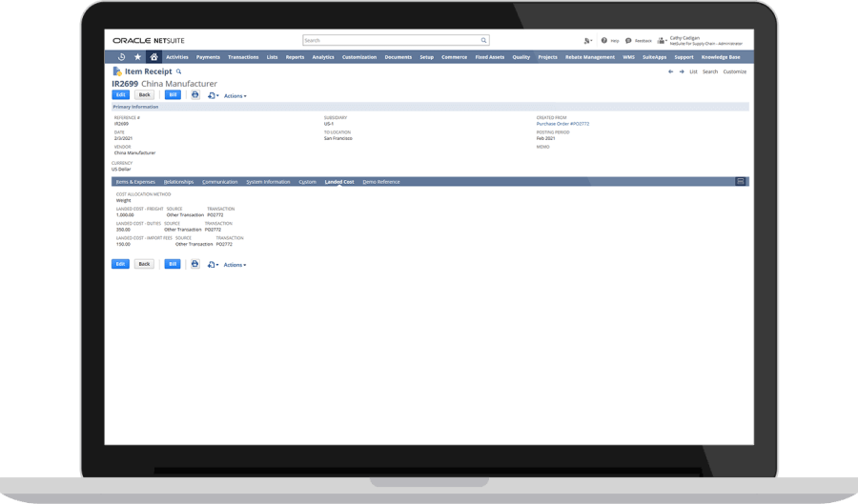Open the create new record icon left of Help
Screen dimensions: 858x504
pyautogui.click(x=587, y=40)
